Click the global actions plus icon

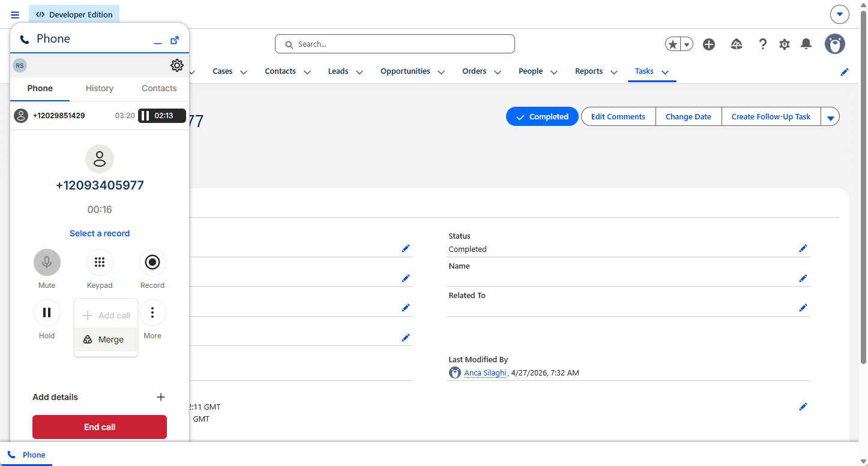(709, 44)
